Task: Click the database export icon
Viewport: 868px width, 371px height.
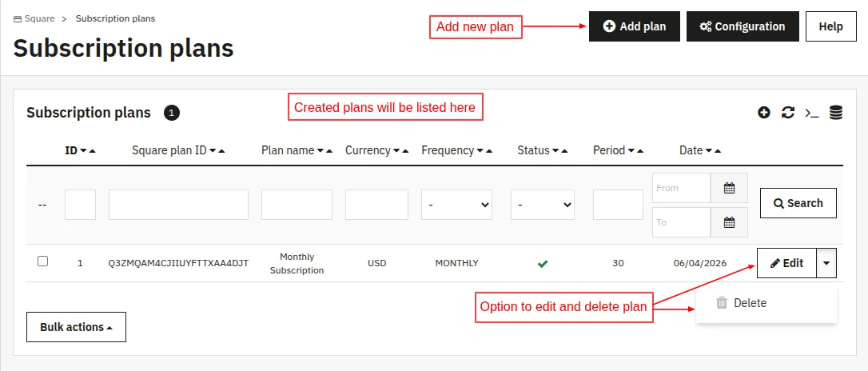Action: click(x=836, y=113)
